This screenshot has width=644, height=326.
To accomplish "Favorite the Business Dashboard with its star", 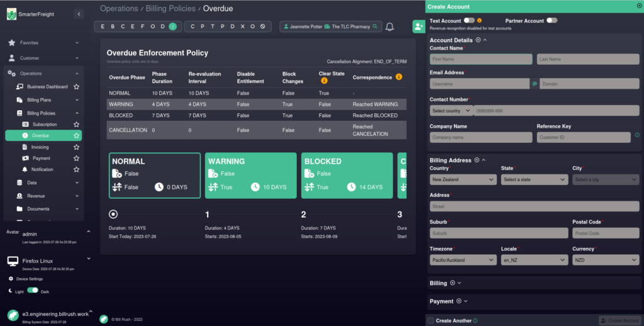I will pos(76,87).
